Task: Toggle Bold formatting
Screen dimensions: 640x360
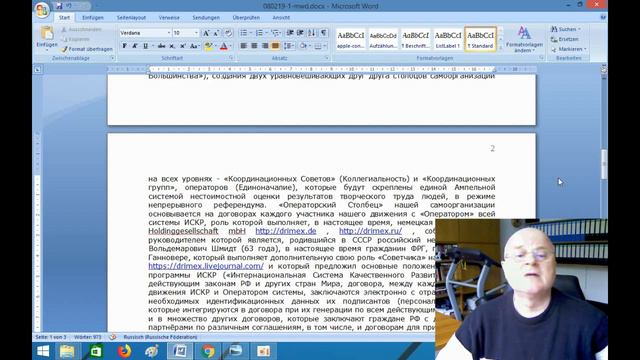Action: coord(124,46)
